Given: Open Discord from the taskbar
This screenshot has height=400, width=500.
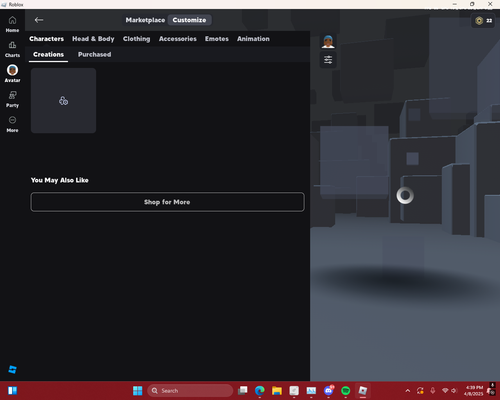Looking at the screenshot, I should tap(329, 391).
